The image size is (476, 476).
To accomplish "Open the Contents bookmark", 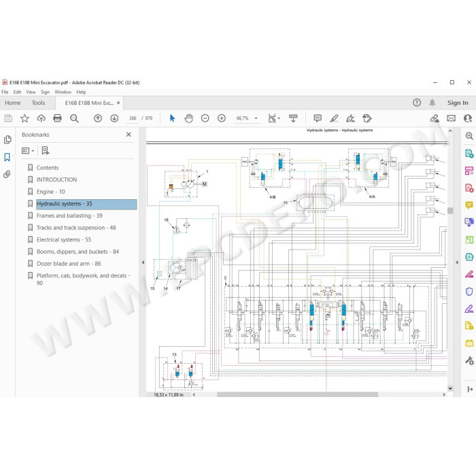I will pyautogui.click(x=48, y=167).
